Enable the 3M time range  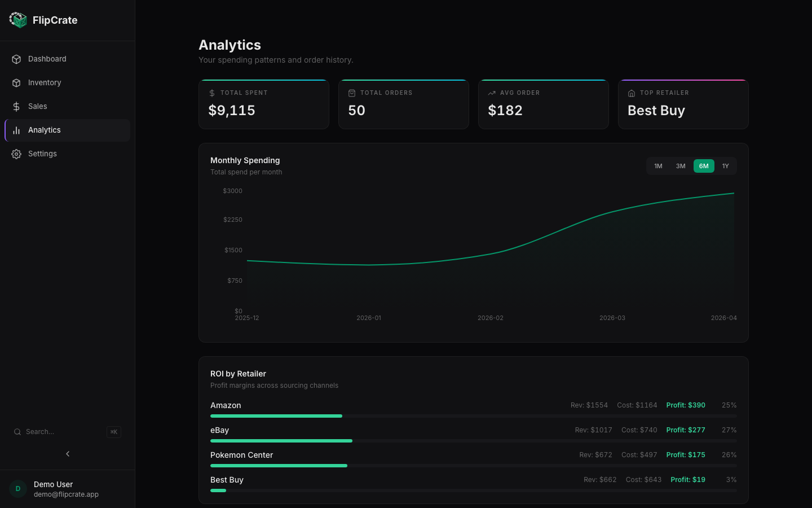tap(681, 166)
